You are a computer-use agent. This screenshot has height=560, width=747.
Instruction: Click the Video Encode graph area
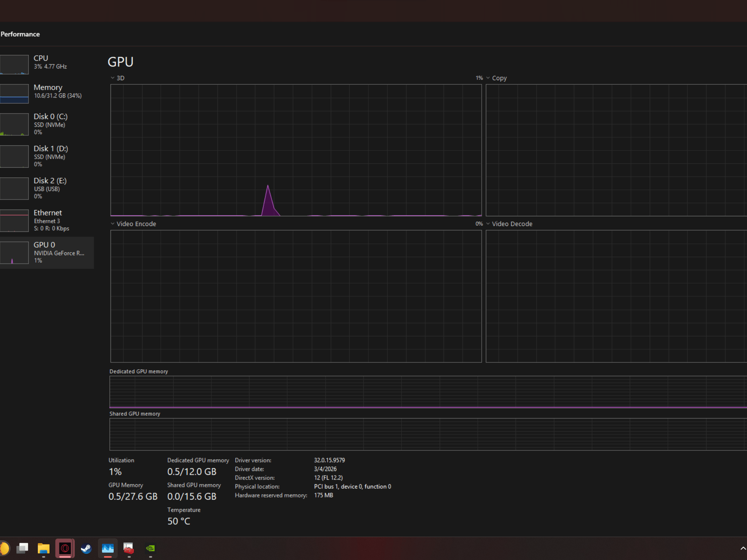point(296,296)
